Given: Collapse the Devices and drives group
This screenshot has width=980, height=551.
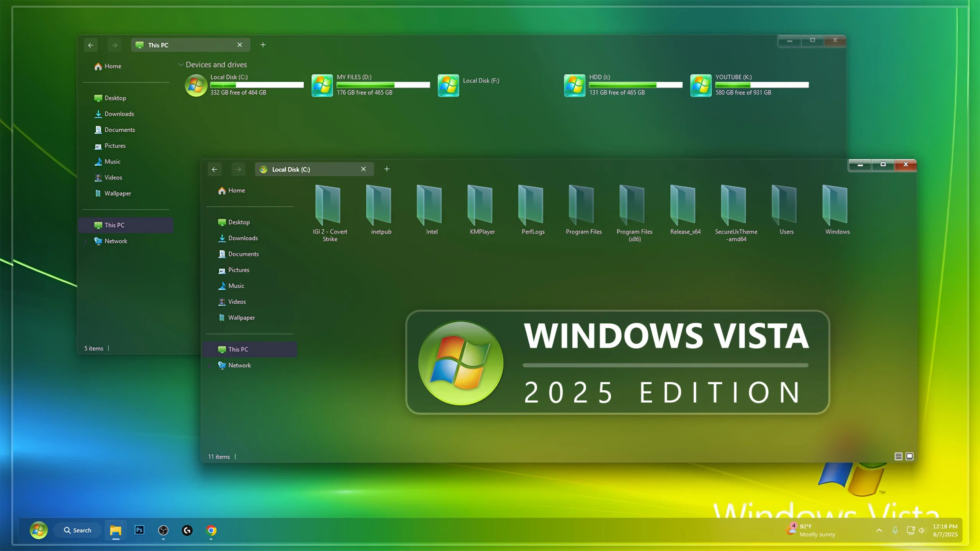Looking at the screenshot, I should click(181, 65).
